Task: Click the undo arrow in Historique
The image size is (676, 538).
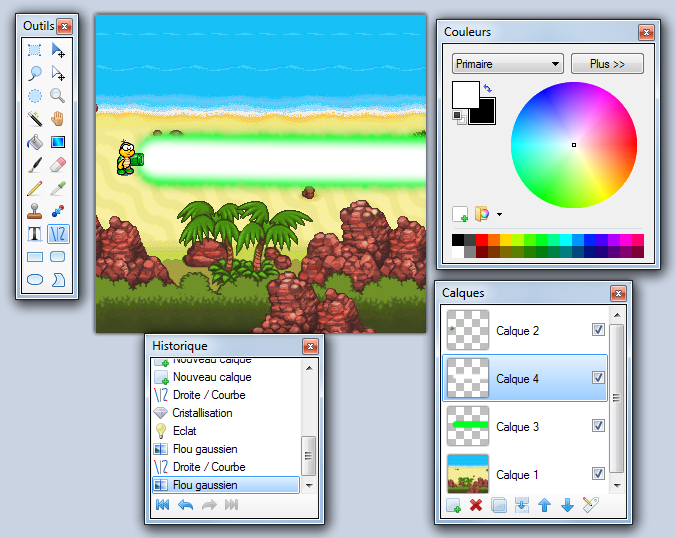Action: click(185, 506)
